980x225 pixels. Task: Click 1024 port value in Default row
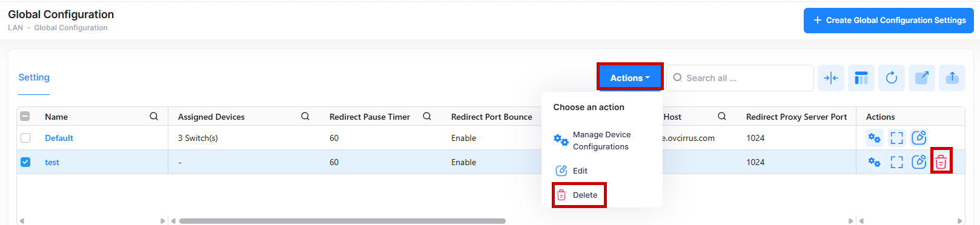click(x=755, y=138)
